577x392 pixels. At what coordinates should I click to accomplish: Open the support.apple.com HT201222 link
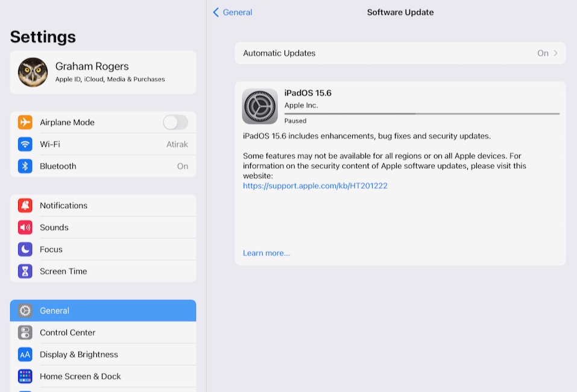pos(315,186)
